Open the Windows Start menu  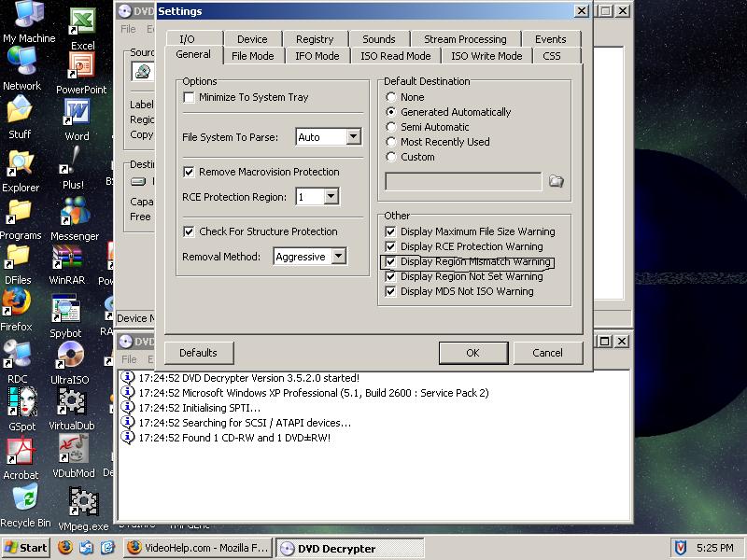[26, 548]
